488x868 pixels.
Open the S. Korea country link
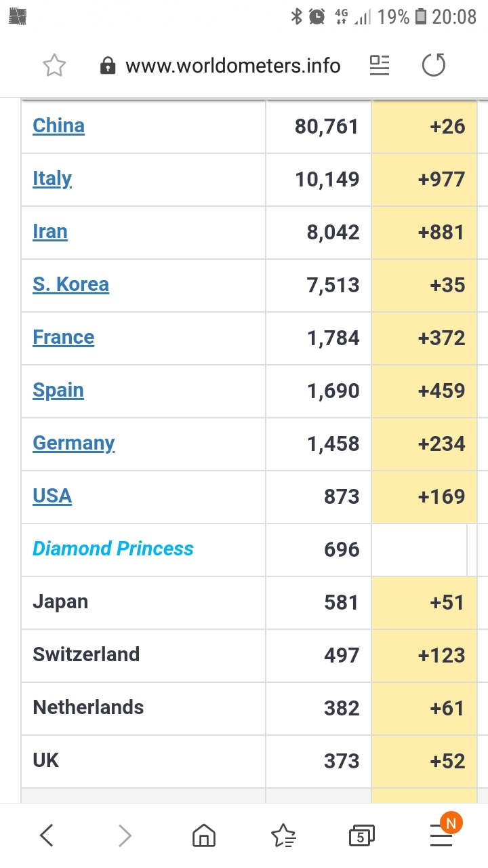[x=70, y=285]
